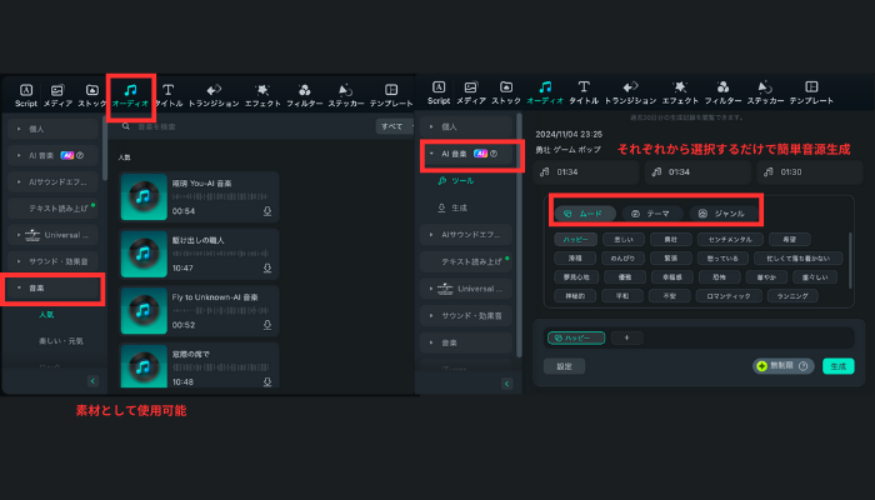Open the すべて filter dropdown

pos(393,127)
